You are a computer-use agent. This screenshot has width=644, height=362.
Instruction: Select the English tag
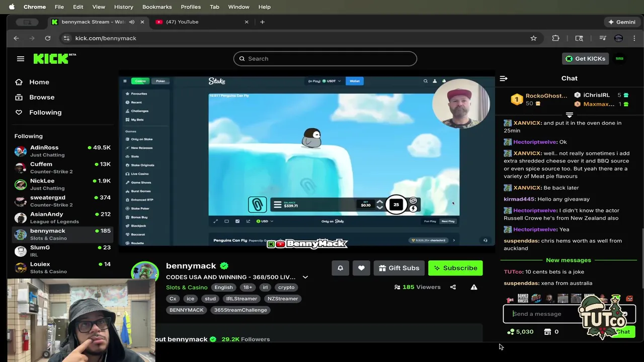(223, 287)
